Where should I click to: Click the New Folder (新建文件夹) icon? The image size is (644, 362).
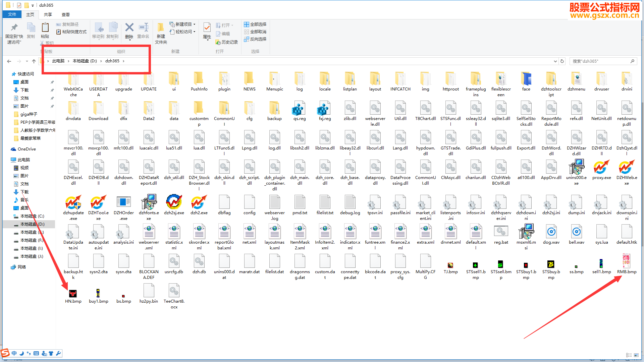[161, 28]
